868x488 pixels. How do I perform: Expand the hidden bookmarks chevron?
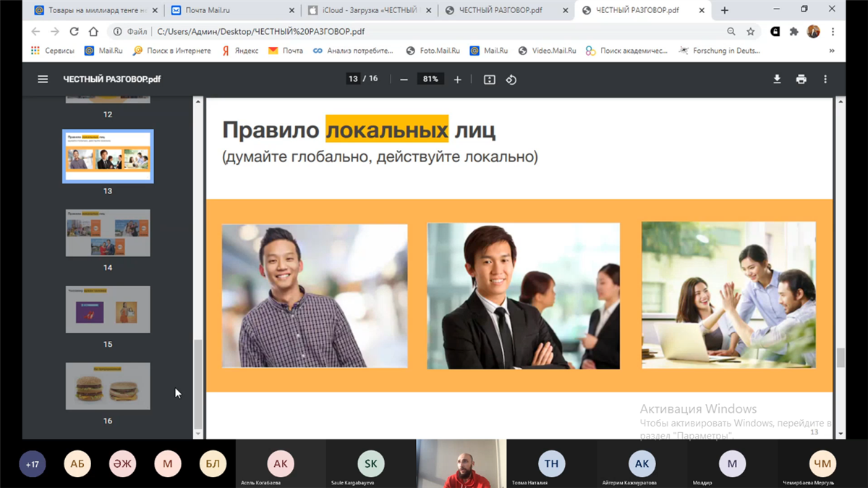[832, 51]
